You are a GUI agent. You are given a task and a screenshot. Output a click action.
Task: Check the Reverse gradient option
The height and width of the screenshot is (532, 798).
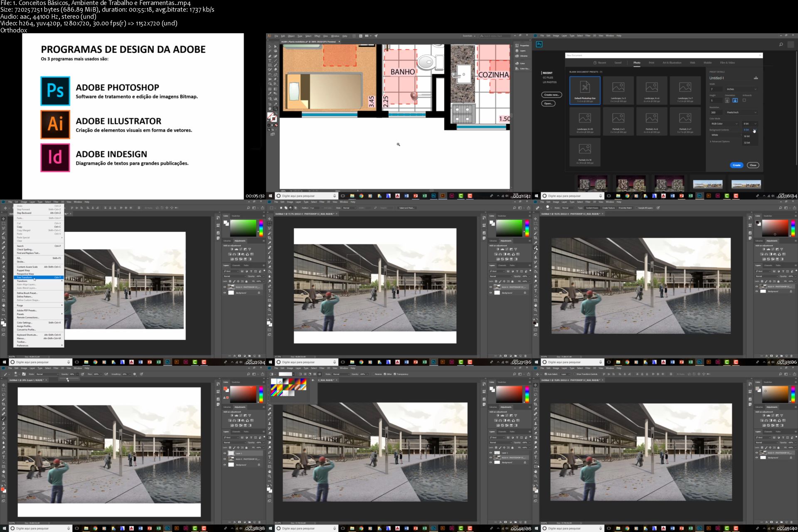(373, 374)
